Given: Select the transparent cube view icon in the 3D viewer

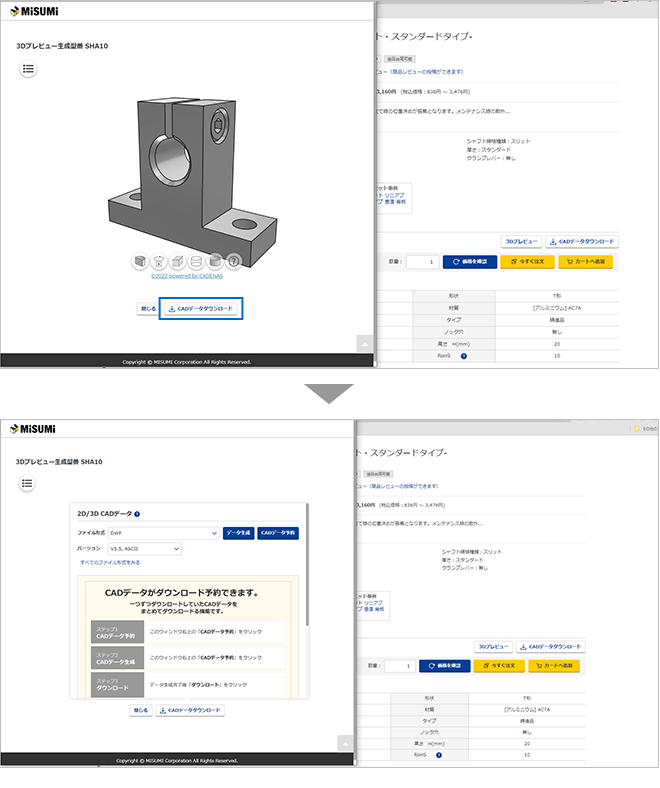Looking at the screenshot, I should tap(179, 261).
